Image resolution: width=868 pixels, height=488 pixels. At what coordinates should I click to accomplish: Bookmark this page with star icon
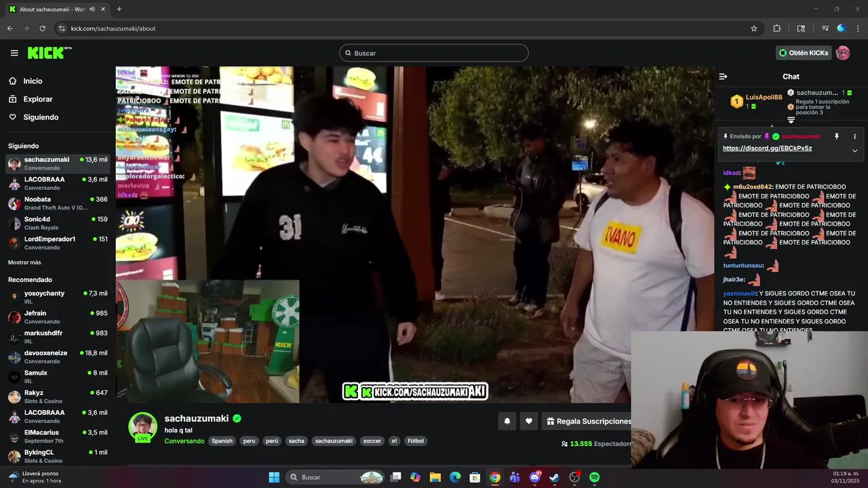point(753,28)
